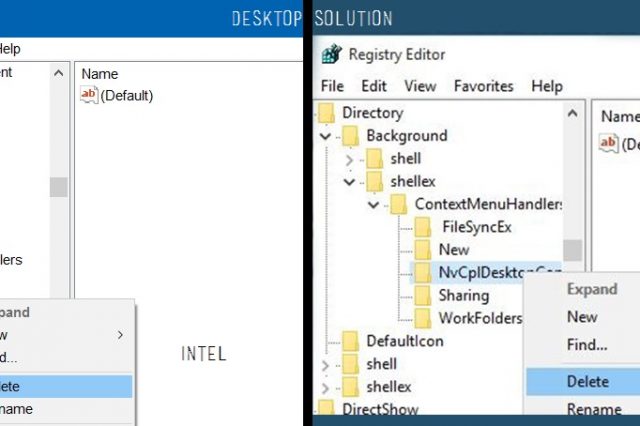
Task: Collapse the Background tree node
Action: coord(326,136)
